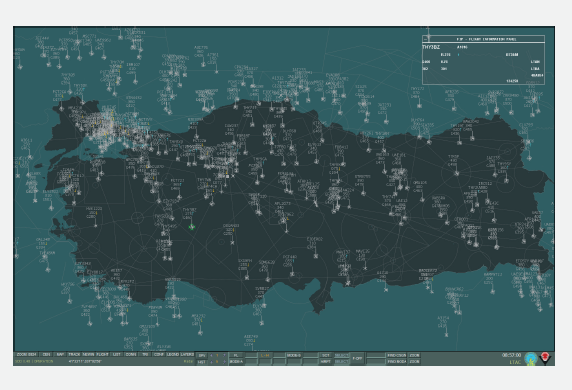
Task: Decrease HST value with left arrow
Action: pyautogui.click(x=211, y=362)
